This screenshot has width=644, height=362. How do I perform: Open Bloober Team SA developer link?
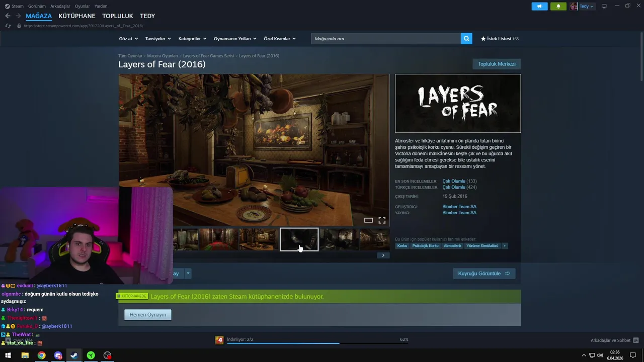459,207
